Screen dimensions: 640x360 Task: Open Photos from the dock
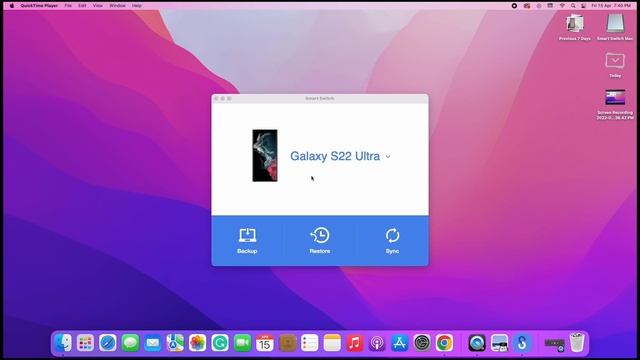point(198,343)
